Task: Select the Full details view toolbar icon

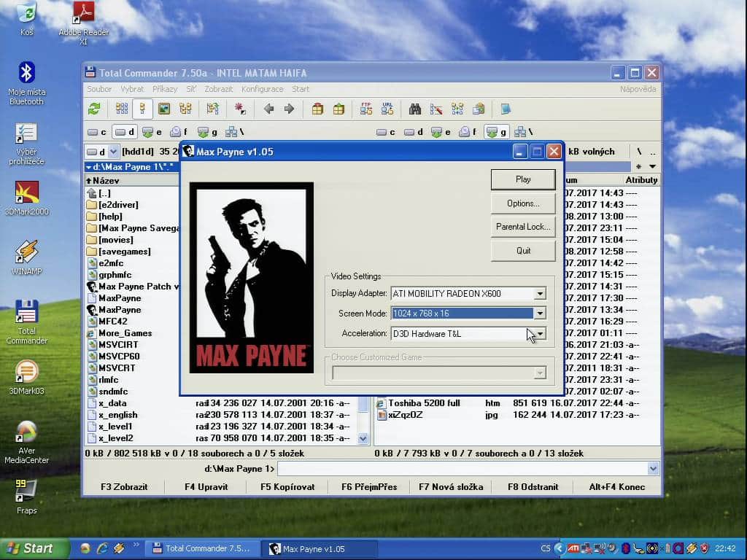Action: click(142, 109)
